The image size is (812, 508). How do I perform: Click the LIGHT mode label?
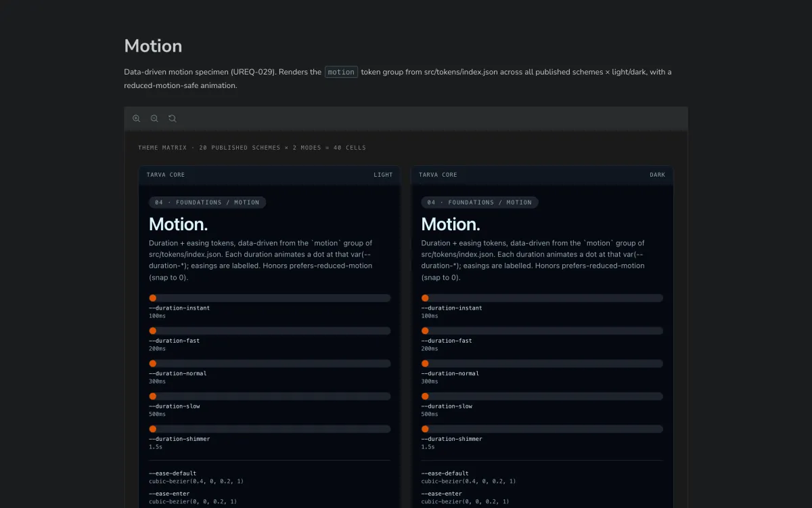[x=383, y=175]
